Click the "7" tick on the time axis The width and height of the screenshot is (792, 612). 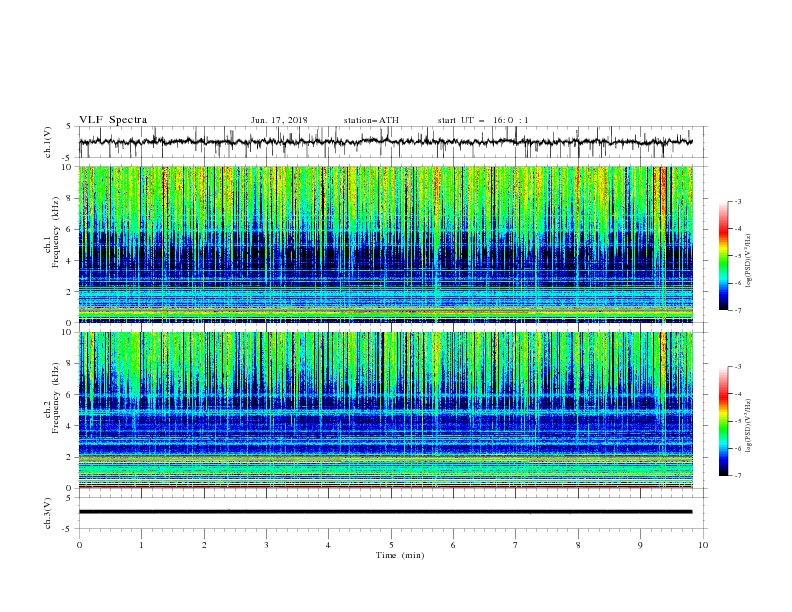tap(516, 545)
